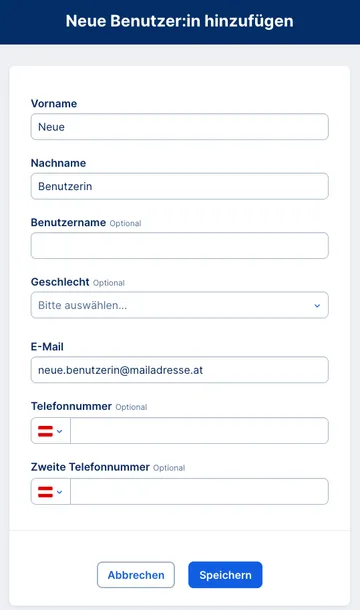The image size is (360, 610).
Task: Focus the Vorname field containing 'Neue'
Action: tap(179, 127)
